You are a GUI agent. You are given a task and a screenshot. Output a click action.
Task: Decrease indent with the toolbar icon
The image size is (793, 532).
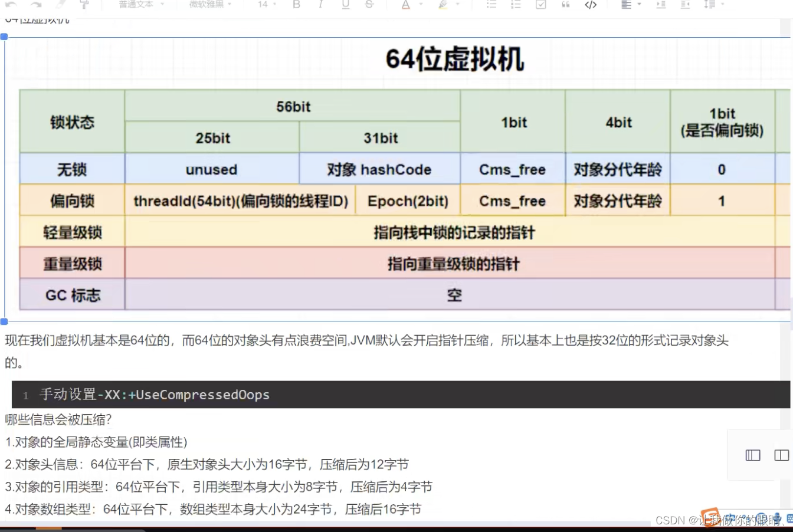[685, 5]
